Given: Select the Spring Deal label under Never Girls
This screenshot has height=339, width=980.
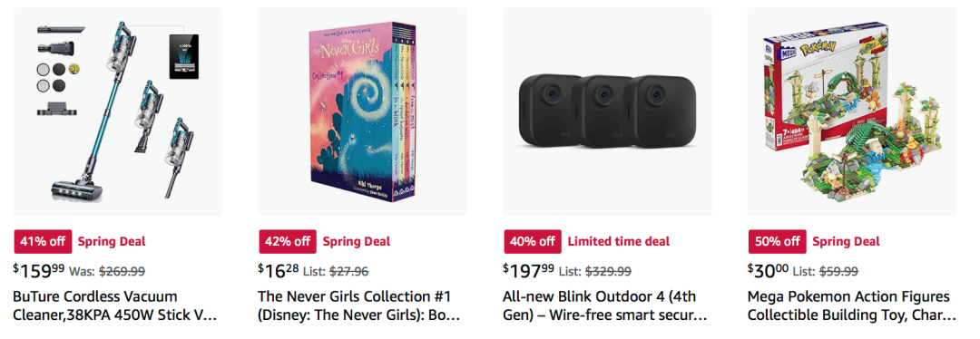Looking at the screenshot, I should click(357, 242).
